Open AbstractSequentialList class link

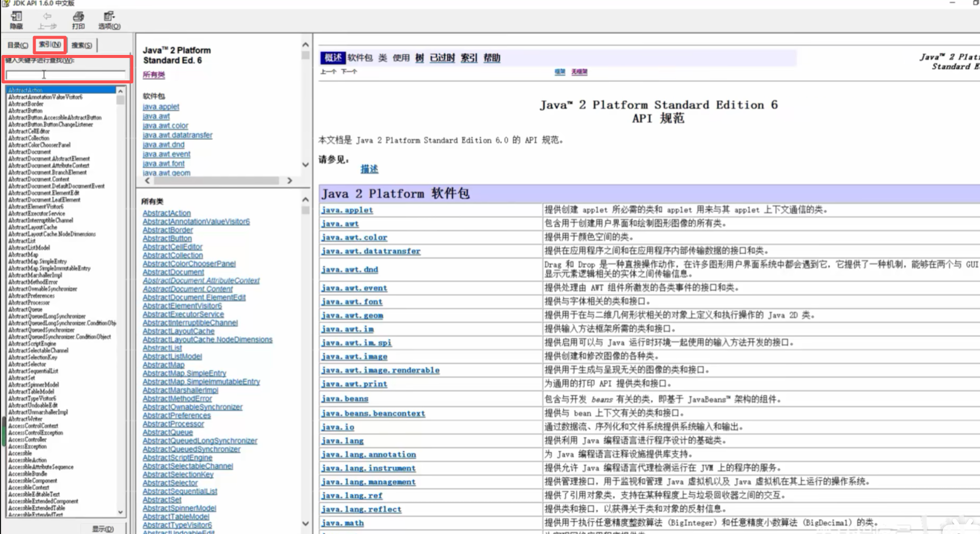point(180,491)
